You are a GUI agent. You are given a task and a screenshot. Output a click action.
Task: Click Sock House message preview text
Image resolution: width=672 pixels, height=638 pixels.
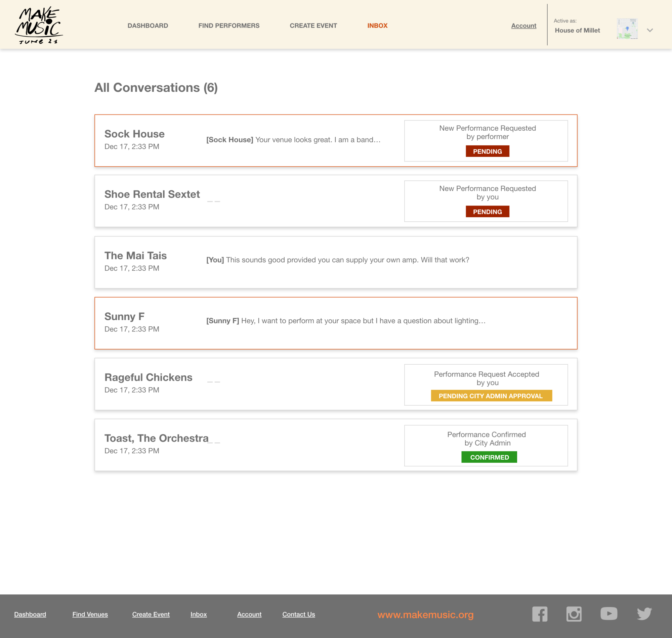[x=293, y=140]
